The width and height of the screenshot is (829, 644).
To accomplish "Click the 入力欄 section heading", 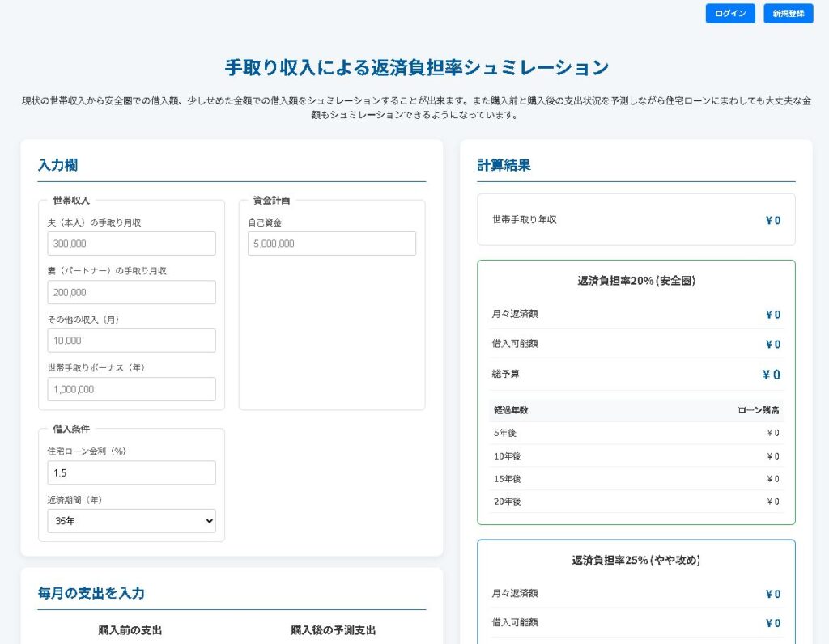I will click(x=57, y=166).
